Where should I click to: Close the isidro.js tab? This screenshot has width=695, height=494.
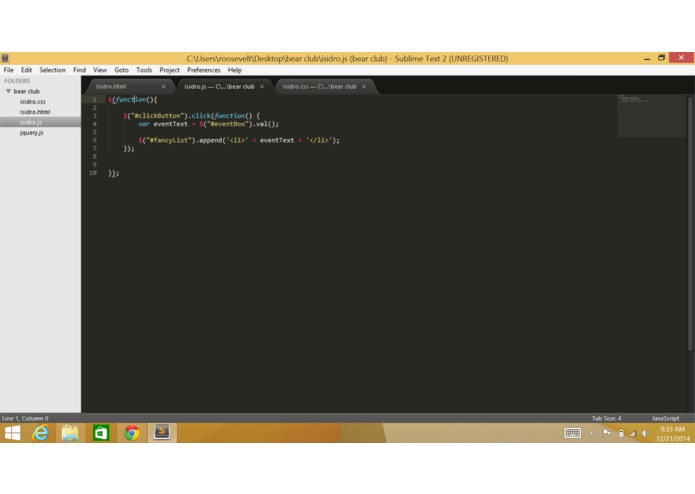(x=262, y=86)
